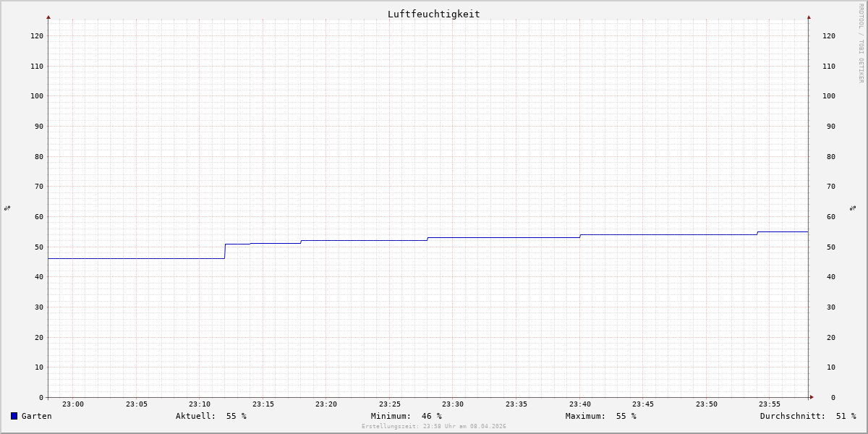Select the Durchschnitt: 51 % value

808,416
